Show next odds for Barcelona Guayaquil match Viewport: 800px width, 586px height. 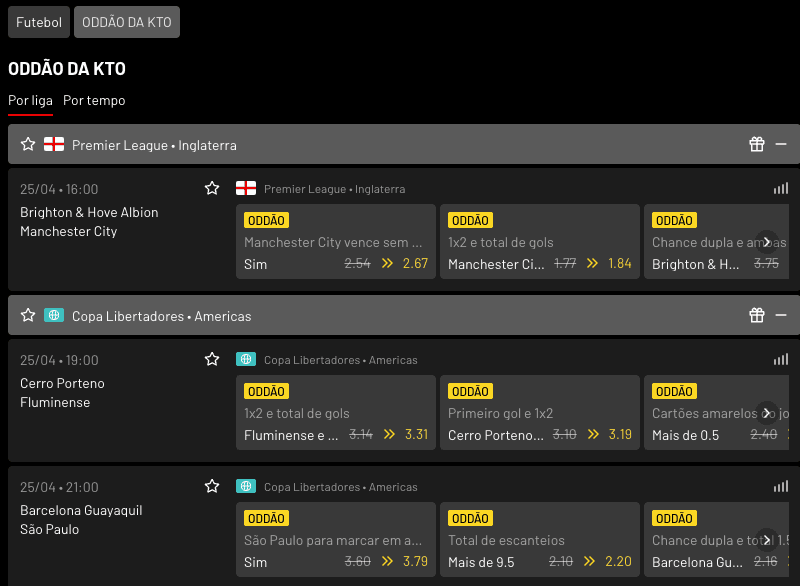(767, 540)
